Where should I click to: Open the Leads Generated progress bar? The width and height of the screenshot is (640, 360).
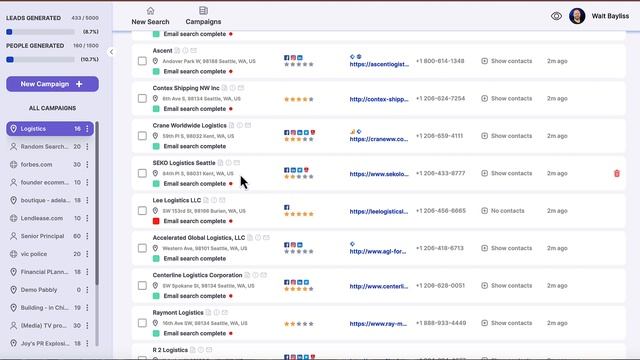point(40,32)
